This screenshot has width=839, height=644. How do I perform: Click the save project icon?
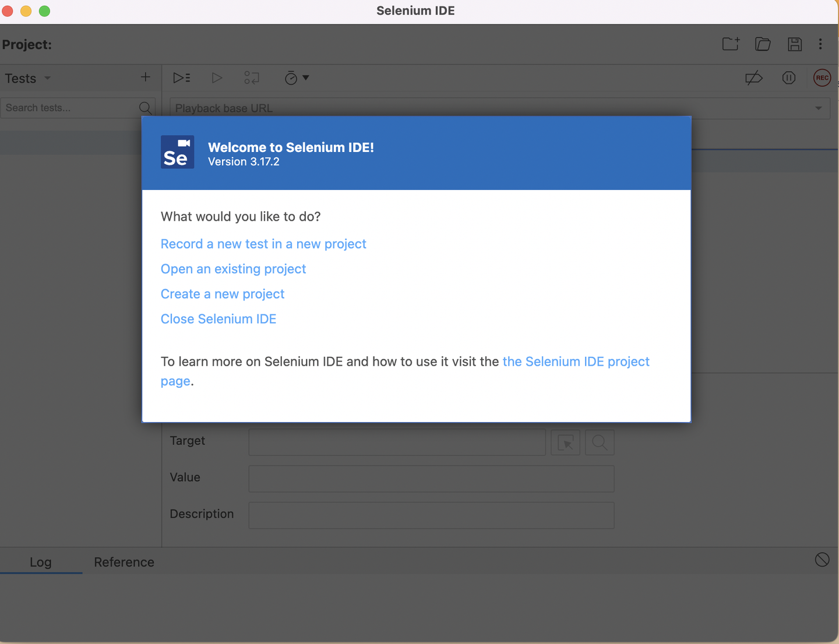[x=795, y=44]
